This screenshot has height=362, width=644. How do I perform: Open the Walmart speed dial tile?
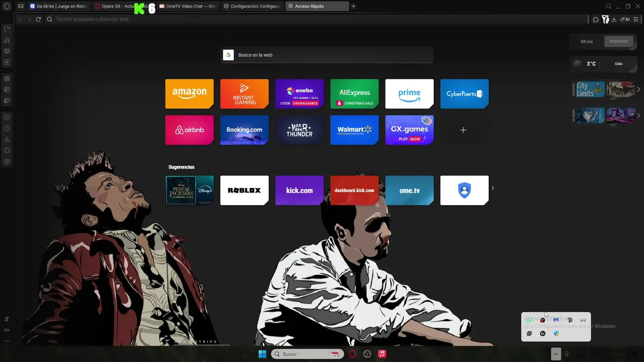click(x=354, y=130)
